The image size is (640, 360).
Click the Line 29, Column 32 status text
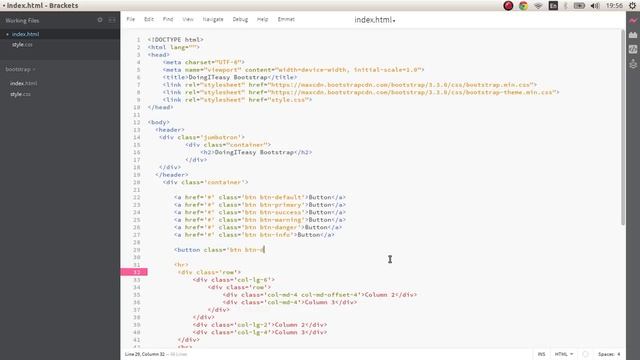coord(145,354)
